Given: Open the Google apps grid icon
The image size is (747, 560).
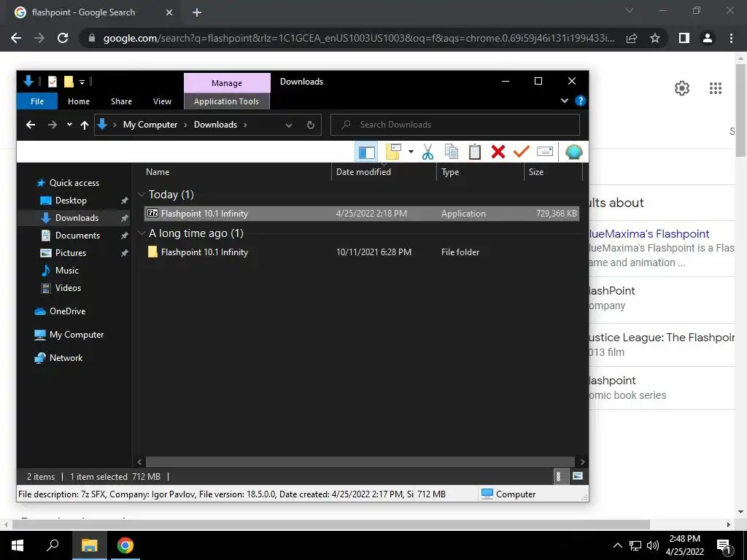Looking at the screenshot, I should (715, 88).
